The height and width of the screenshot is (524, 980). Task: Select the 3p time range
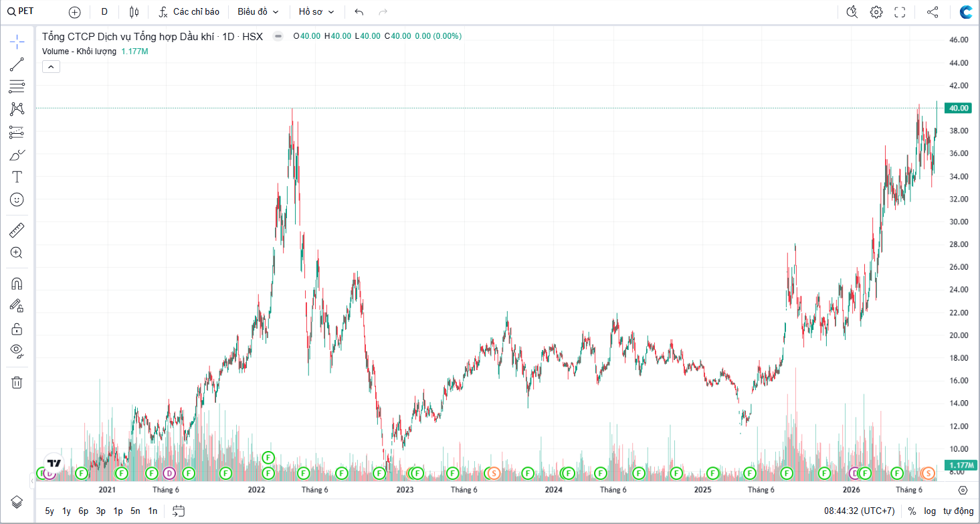pos(100,511)
